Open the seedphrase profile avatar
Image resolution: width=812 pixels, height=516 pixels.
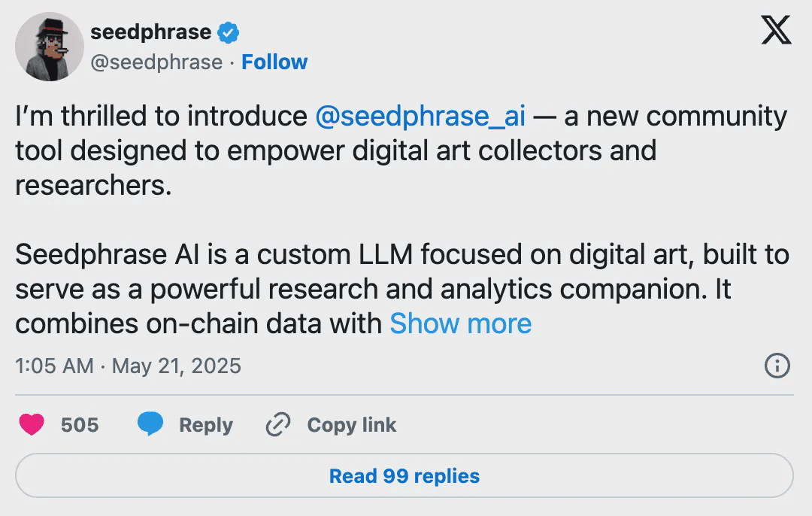coord(50,47)
